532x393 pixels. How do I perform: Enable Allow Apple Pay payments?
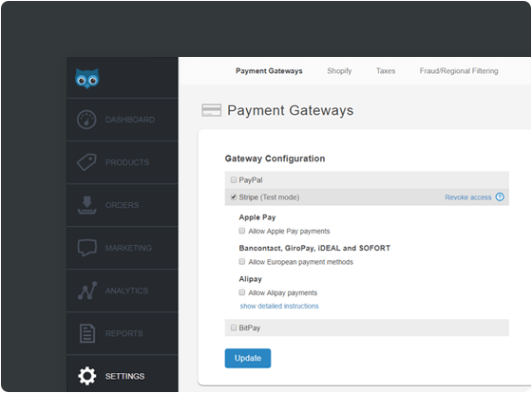[x=242, y=231]
